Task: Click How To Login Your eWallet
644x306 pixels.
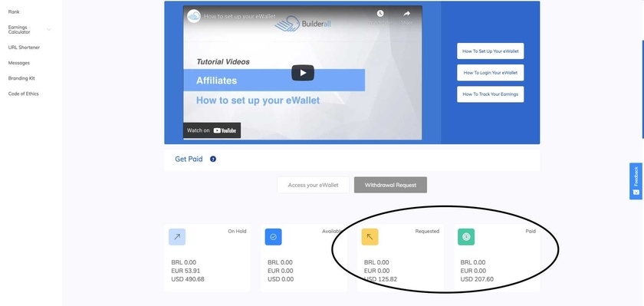Action: [x=491, y=73]
